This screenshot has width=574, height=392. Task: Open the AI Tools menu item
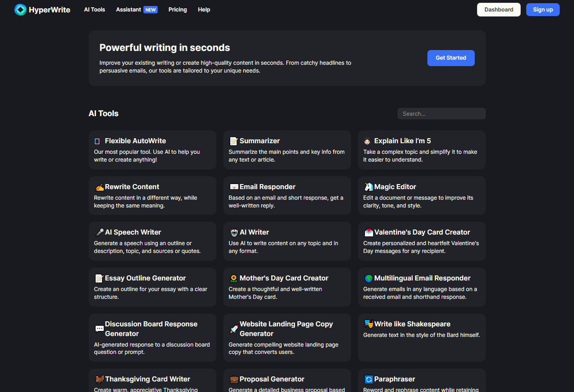(x=95, y=10)
